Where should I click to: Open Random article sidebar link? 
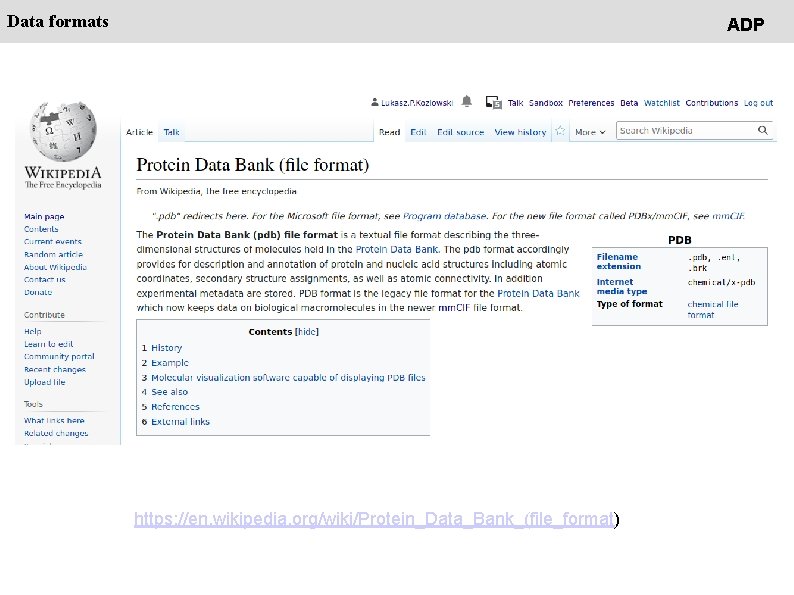[54, 254]
